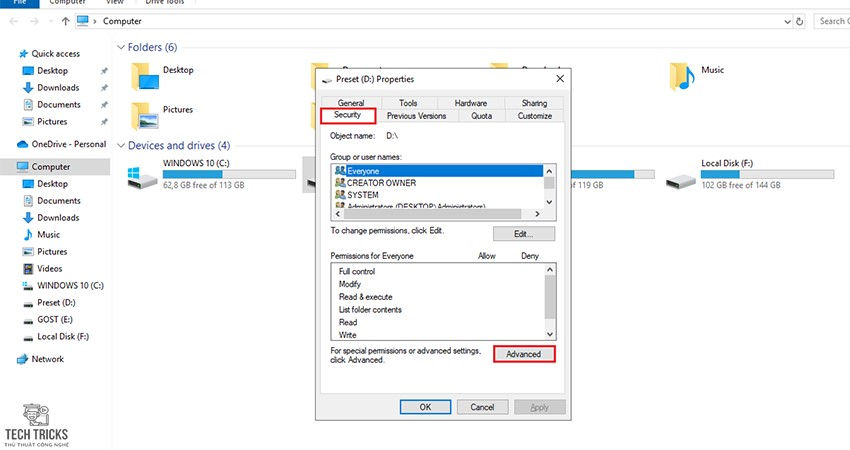The width and height of the screenshot is (850, 450).
Task: Select the Preset (D:) sidebar drive icon
Action: tap(28, 304)
